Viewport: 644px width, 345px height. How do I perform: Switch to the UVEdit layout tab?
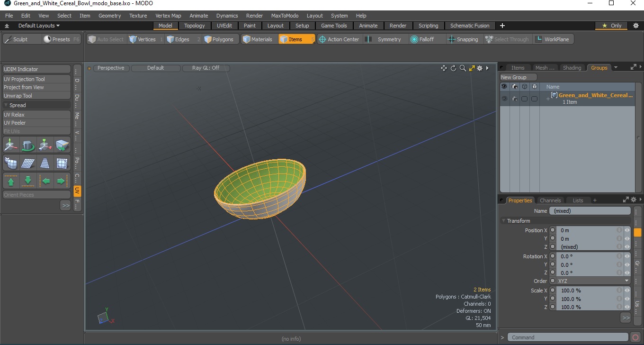[224, 26]
